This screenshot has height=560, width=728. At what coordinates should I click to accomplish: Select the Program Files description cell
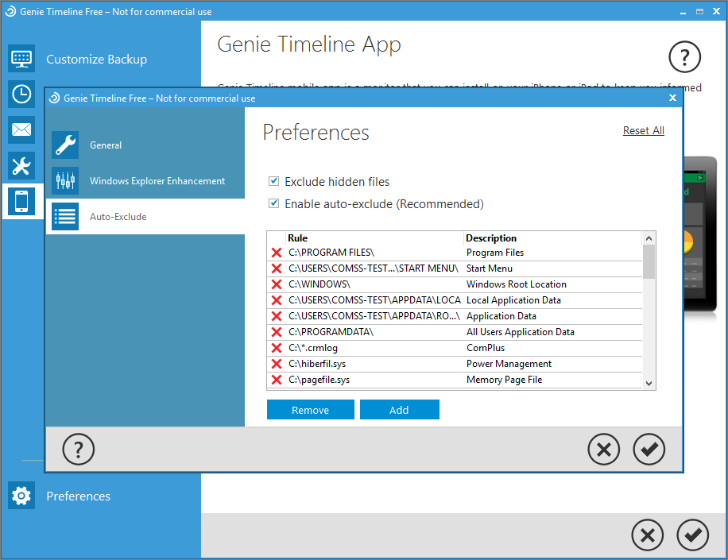pos(495,253)
